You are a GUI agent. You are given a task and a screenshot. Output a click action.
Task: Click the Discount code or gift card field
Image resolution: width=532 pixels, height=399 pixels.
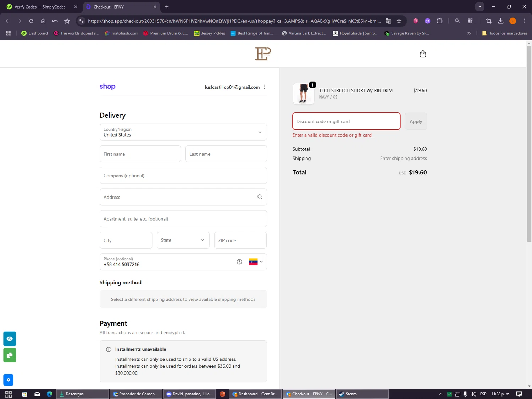coord(347,121)
